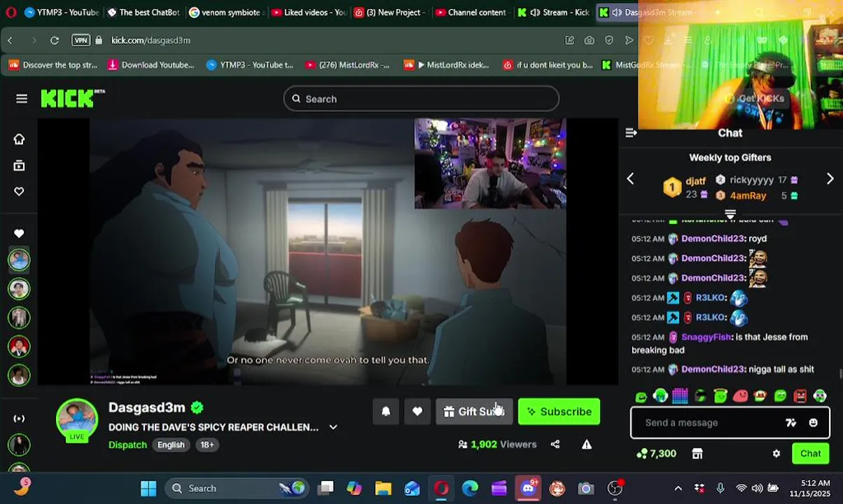This screenshot has height=504, width=843.
Task: Open Browse icon in left sidebar
Action: 19,165
